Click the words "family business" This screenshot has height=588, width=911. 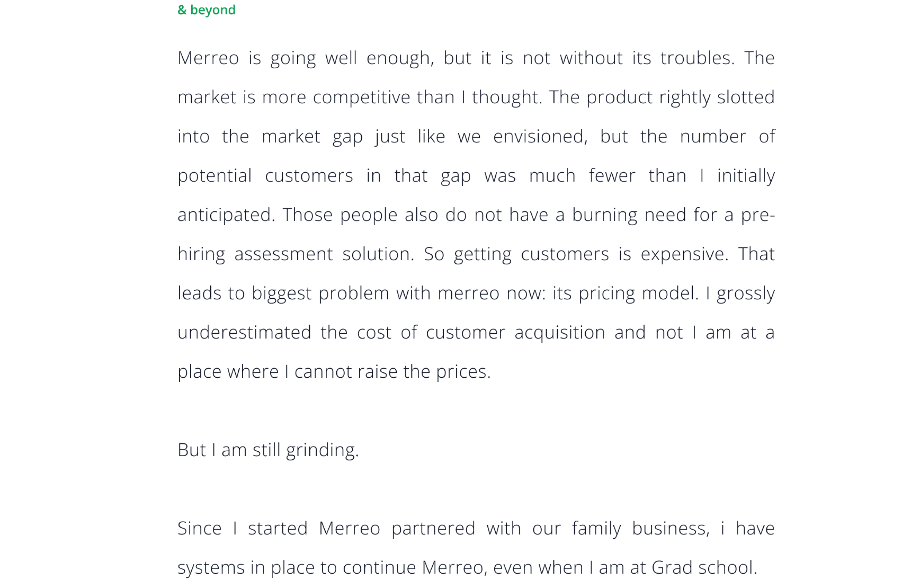(x=640, y=528)
